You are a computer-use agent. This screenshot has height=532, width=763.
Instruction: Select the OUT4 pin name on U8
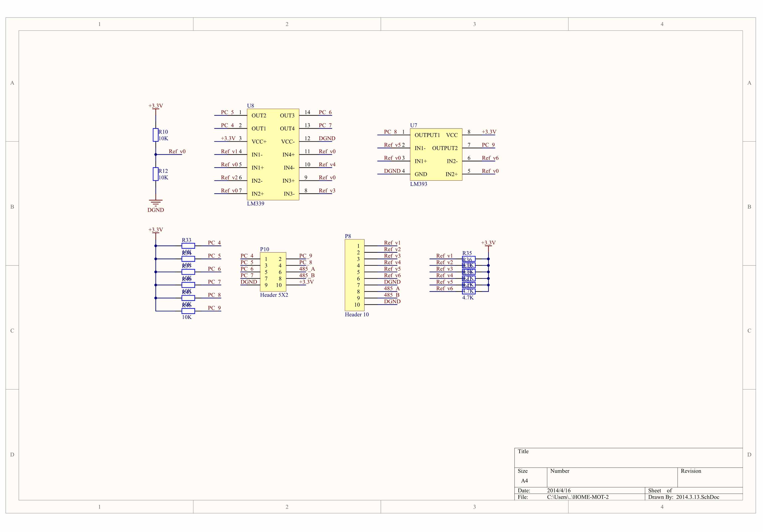[x=287, y=128]
